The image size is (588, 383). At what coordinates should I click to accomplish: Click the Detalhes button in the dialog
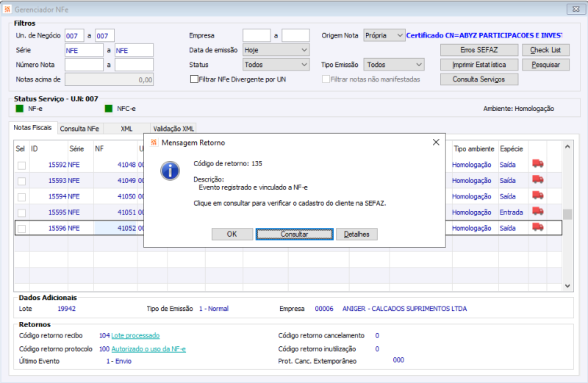pos(356,234)
